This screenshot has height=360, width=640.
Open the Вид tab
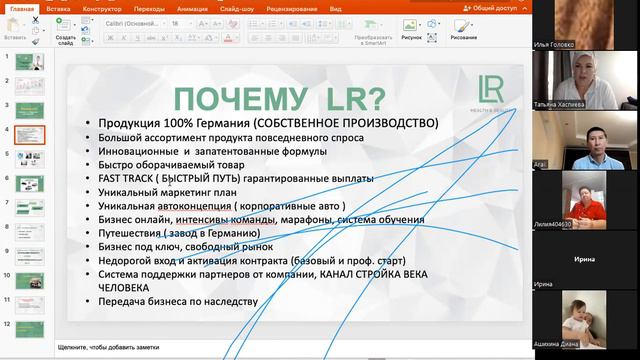pyautogui.click(x=336, y=9)
